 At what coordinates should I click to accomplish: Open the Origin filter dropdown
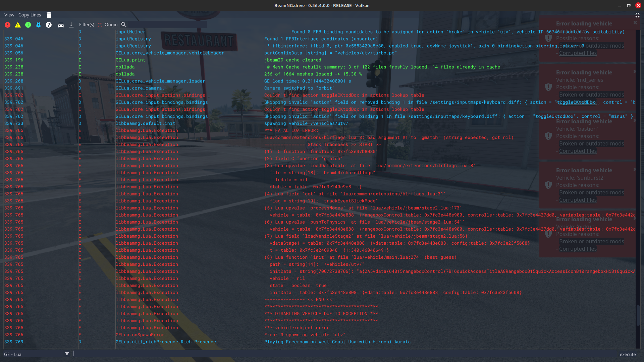(x=111, y=24)
